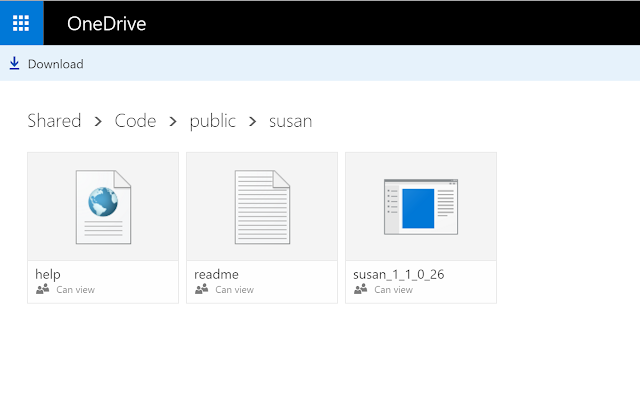Click the Download toolbar label
The height and width of the screenshot is (396, 640).
pyautogui.click(x=56, y=64)
